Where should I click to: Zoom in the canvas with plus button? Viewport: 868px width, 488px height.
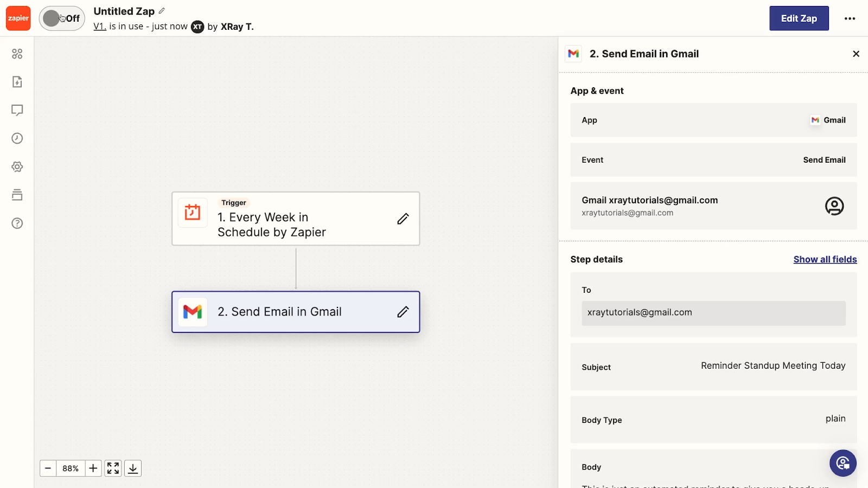click(93, 468)
